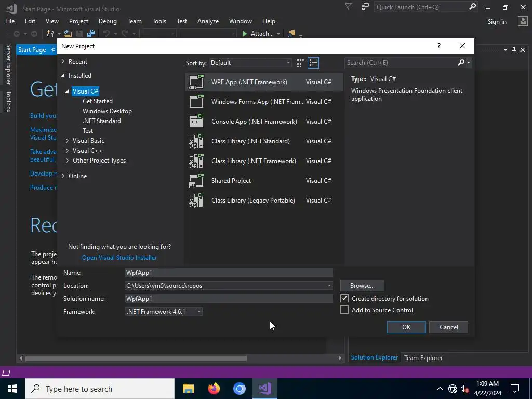Select .NET Standard under Visual C#
The width and height of the screenshot is (532, 399).
click(x=102, y=121)
